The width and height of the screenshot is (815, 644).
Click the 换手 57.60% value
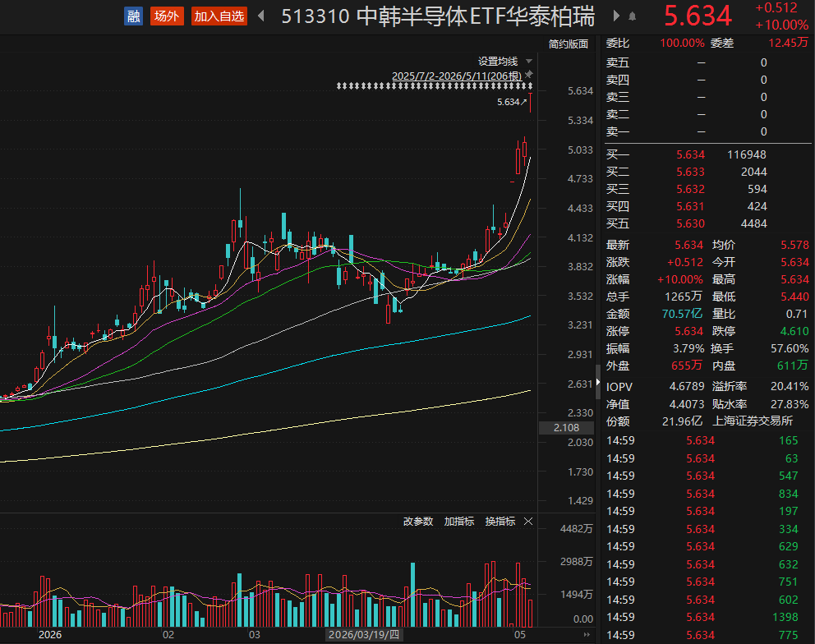pyautogui.click(x=789, y=348)
